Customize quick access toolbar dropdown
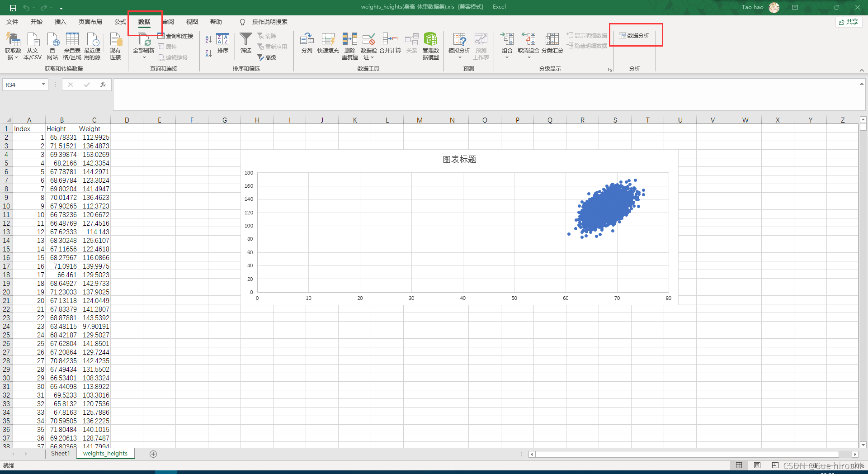Screen dimensions: 868x474 point(61,8)
